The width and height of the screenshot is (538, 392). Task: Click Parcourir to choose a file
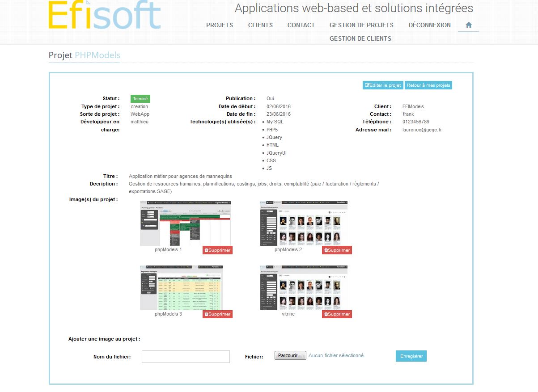pyautogui.click(x=290, y=356)
